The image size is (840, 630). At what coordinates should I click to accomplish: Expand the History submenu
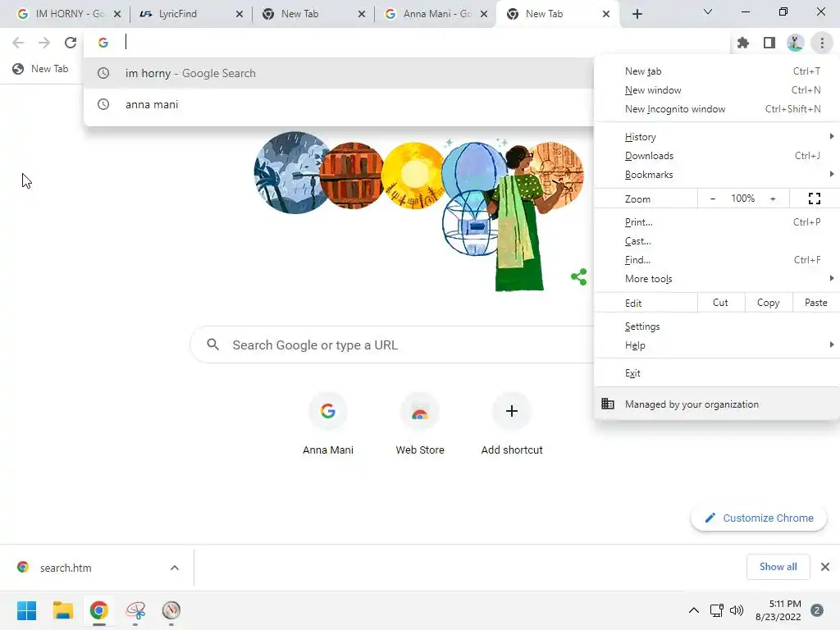tap(717, 137)
